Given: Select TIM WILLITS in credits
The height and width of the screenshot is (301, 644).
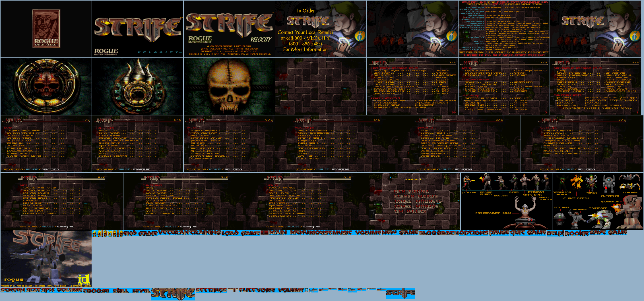Looking at the screenshot, I should point(410,211).
